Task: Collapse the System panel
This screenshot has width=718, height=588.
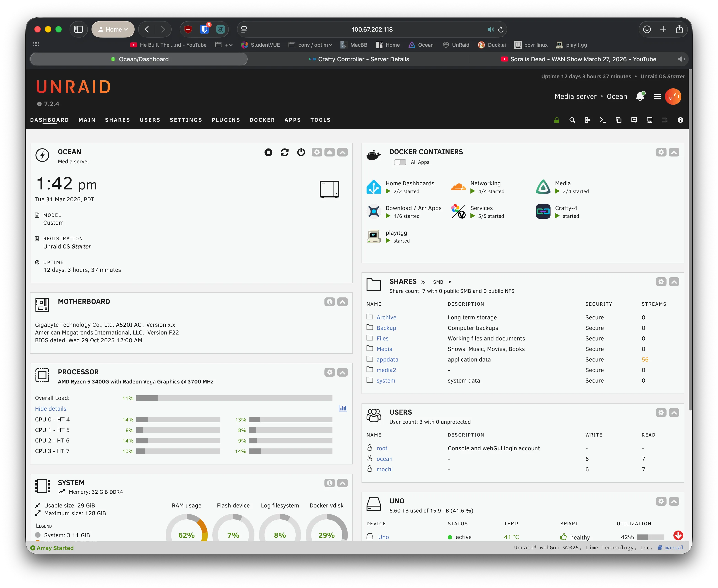Action: (x=342, y=483)
